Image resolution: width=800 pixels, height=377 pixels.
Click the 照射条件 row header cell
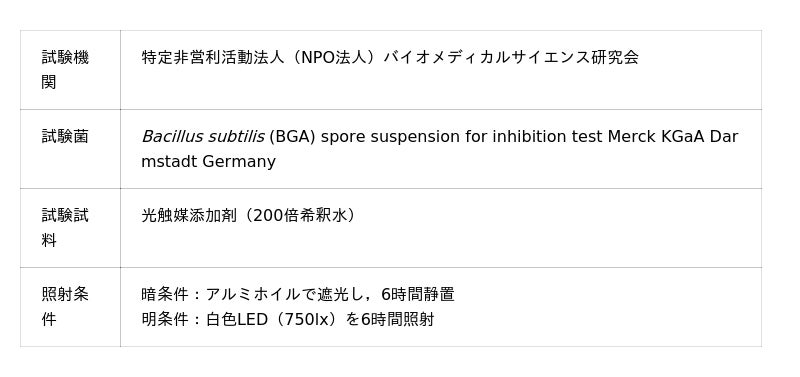click(70, 307)
